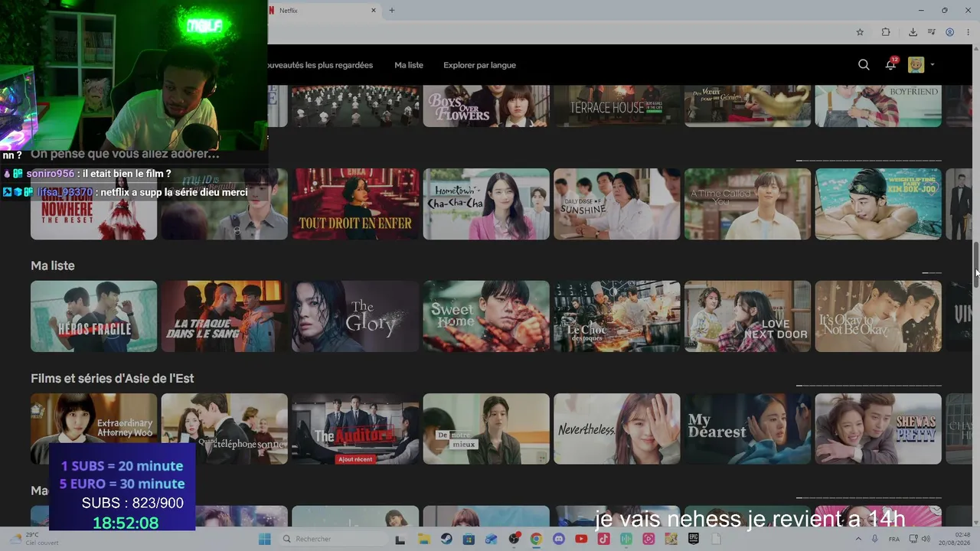The image size is (980, 551).
Task: Open Quand le téléphone sonne card
Action: point(224,429)
